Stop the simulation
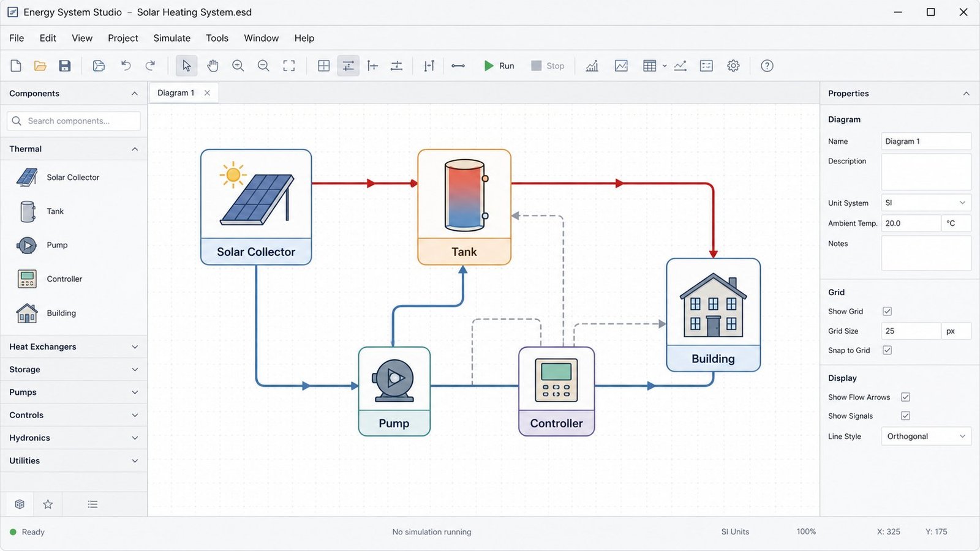The image size is (980, 551). point(548,66)
